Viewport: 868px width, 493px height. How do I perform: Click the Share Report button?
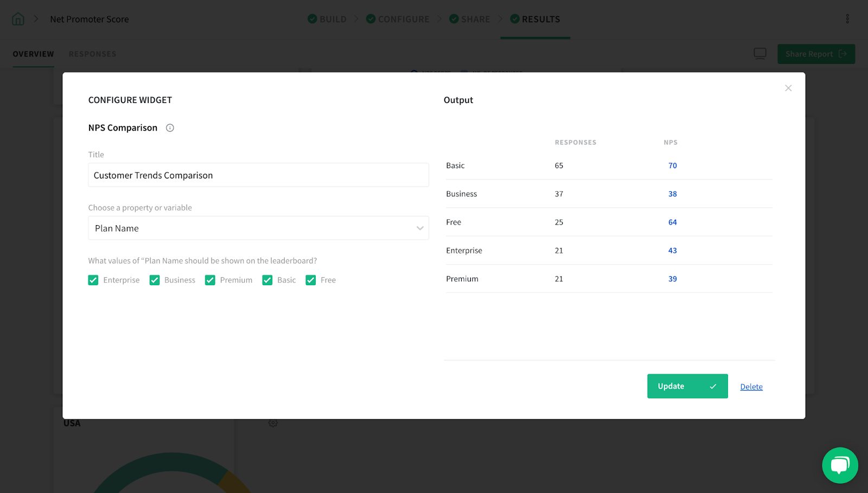point(816,54)
